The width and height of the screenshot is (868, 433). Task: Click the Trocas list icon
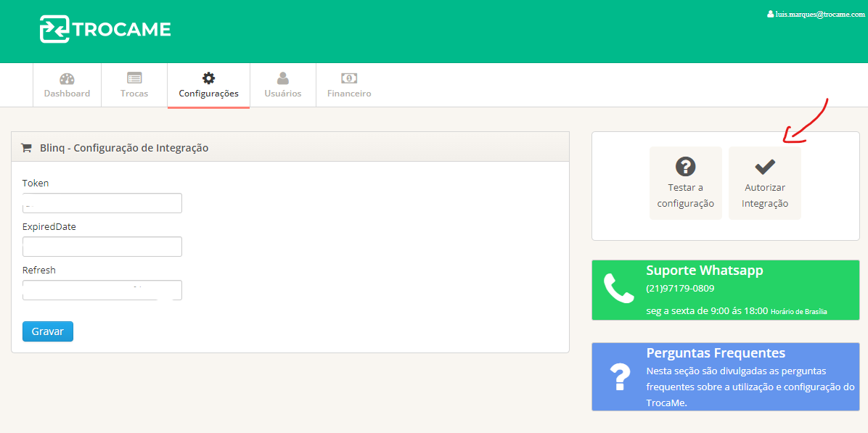134,78
